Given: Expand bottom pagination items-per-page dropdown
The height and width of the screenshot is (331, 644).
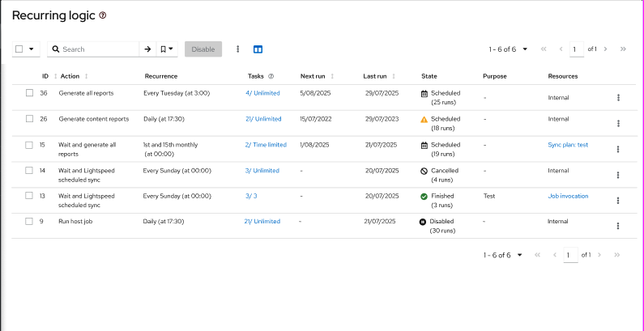Looking at the screenshot, I should coord(502,255).
